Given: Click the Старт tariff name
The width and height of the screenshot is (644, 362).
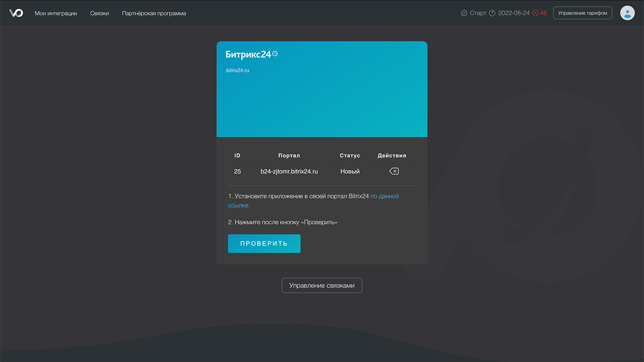Looking at the screenshot, I should click(478, 13).
